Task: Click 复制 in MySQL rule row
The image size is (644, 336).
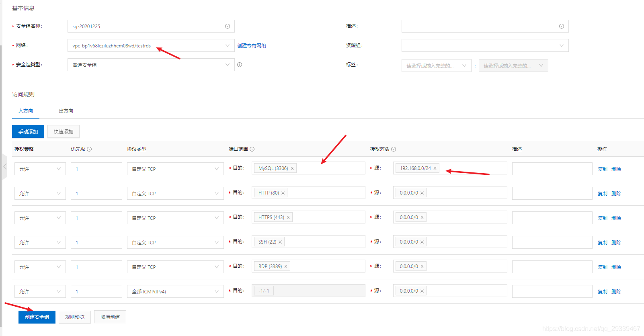Action: (603, 169)
